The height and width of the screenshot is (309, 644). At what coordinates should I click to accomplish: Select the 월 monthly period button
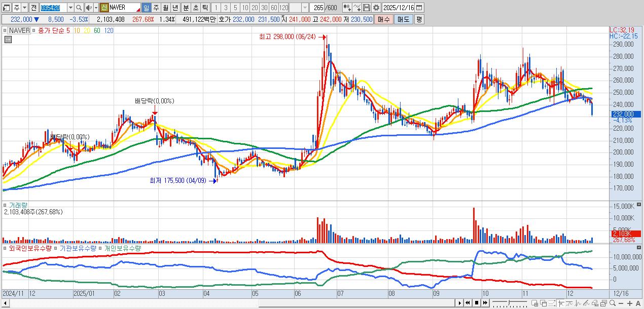click(x=165, y=8)
